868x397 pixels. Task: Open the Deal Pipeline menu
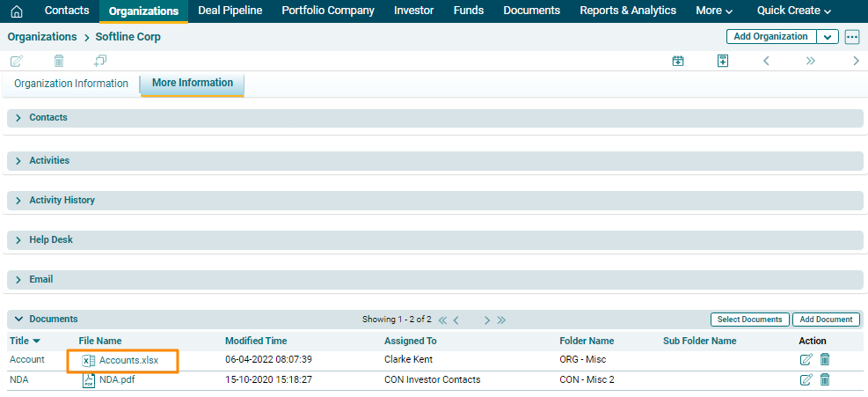pos(230,11)
